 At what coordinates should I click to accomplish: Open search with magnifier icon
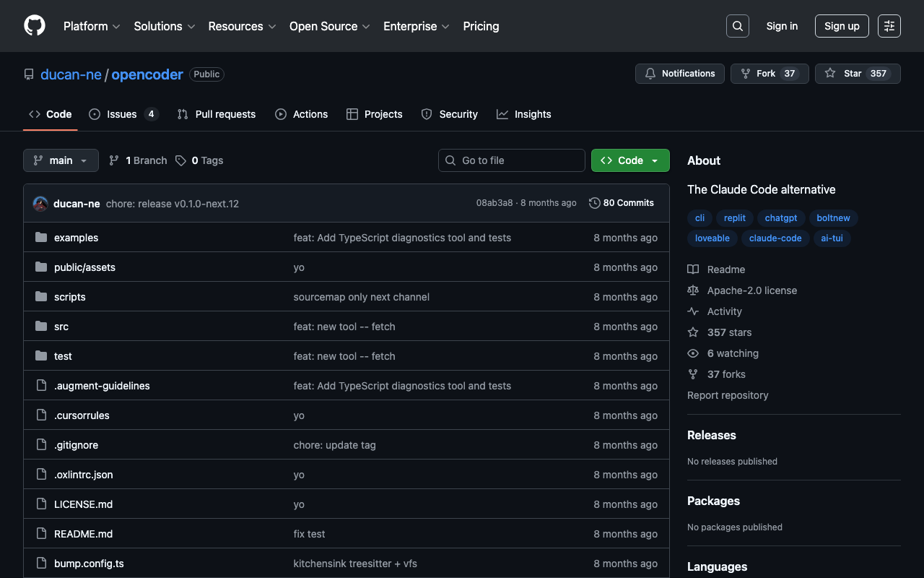click(x=737, y=26)
